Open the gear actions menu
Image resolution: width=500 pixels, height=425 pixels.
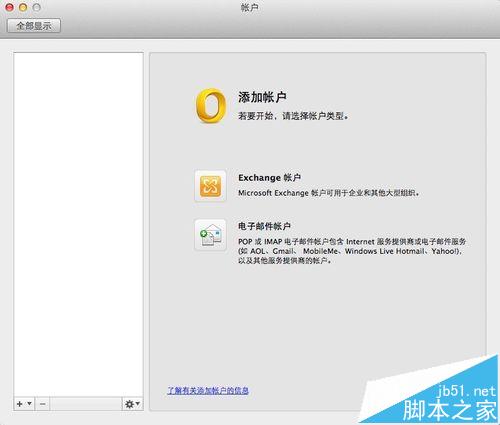point(132,404)
